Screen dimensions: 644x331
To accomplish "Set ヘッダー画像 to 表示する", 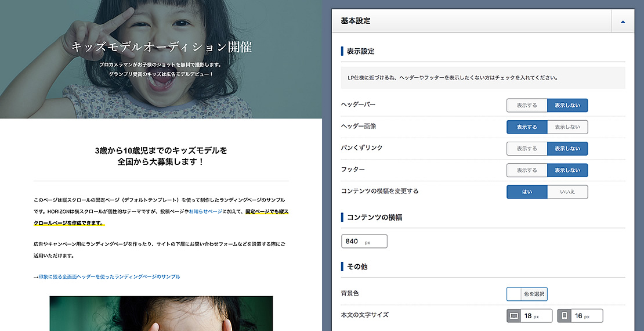I will (527, 127).
